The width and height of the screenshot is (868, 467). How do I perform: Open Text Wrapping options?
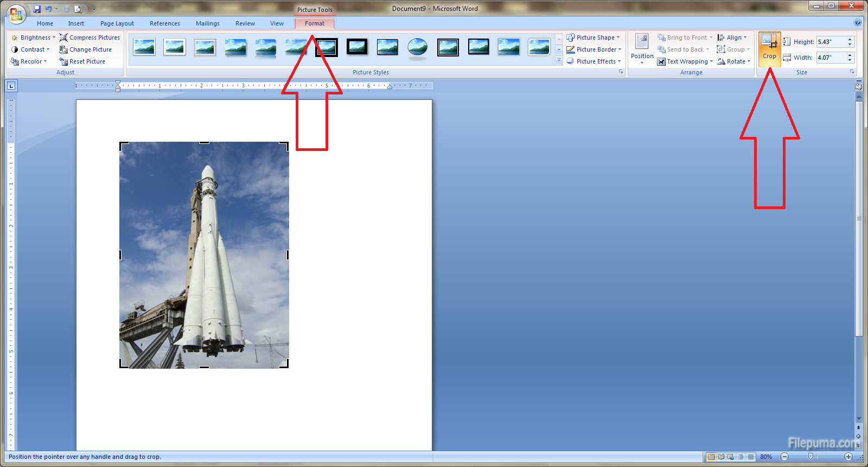[x=685, y=61]
